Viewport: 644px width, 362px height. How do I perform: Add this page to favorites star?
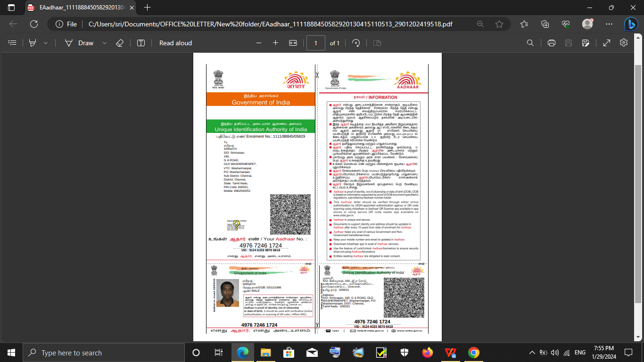tap(499, 24)
